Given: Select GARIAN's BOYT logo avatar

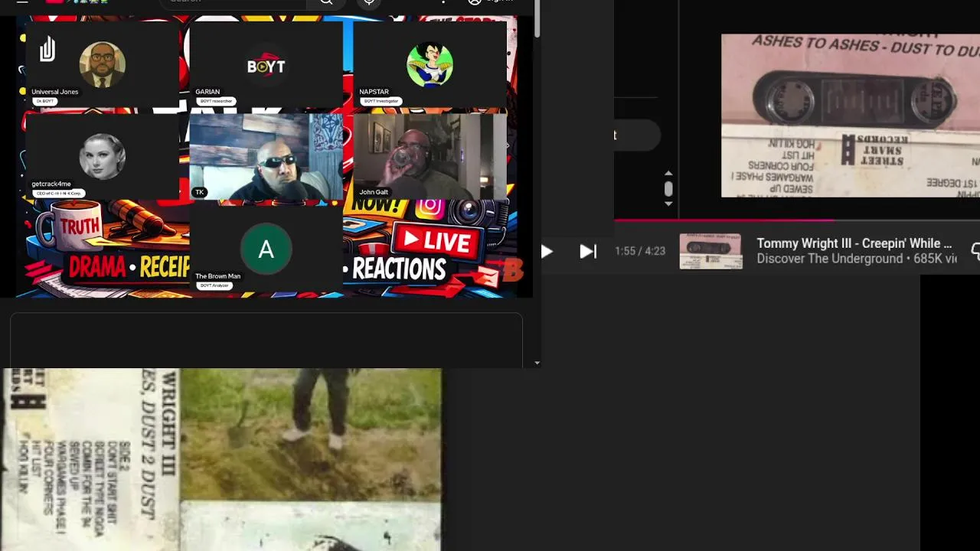Looking at the screenshot, I should (x=266, y=66).
